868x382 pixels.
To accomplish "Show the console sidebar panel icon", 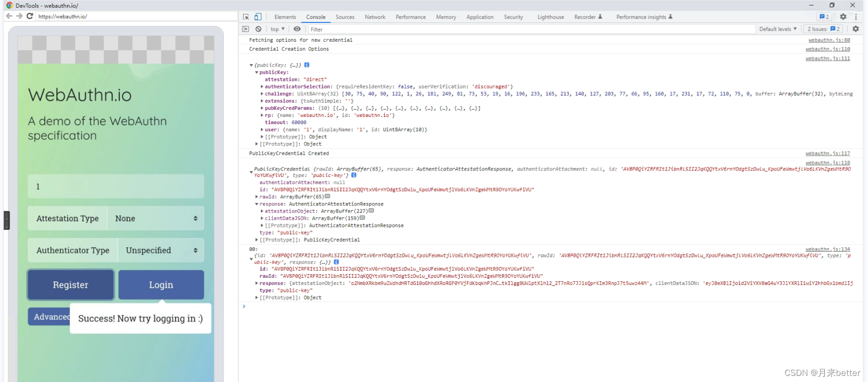I will [246, 29].
